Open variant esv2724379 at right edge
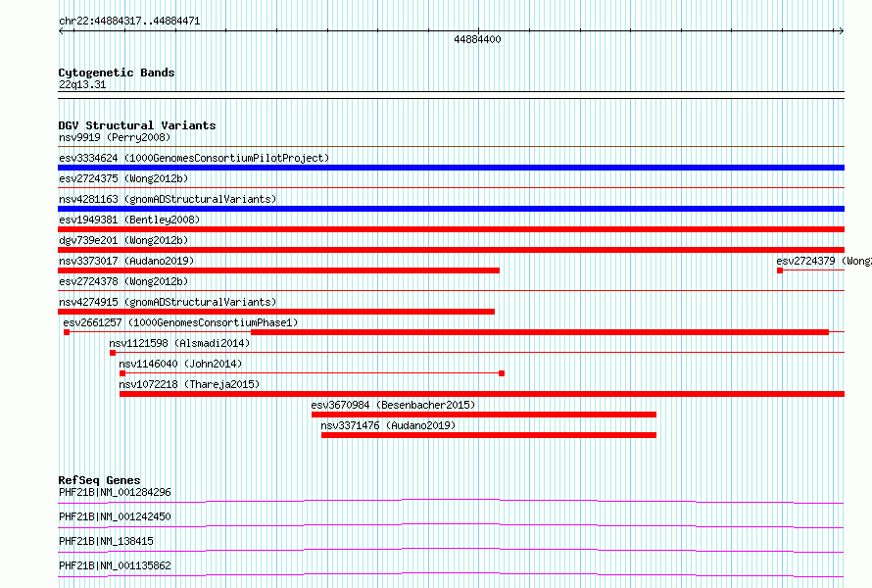Image resolution: width=872 pixels, height=588 pixels. (824, 261)
